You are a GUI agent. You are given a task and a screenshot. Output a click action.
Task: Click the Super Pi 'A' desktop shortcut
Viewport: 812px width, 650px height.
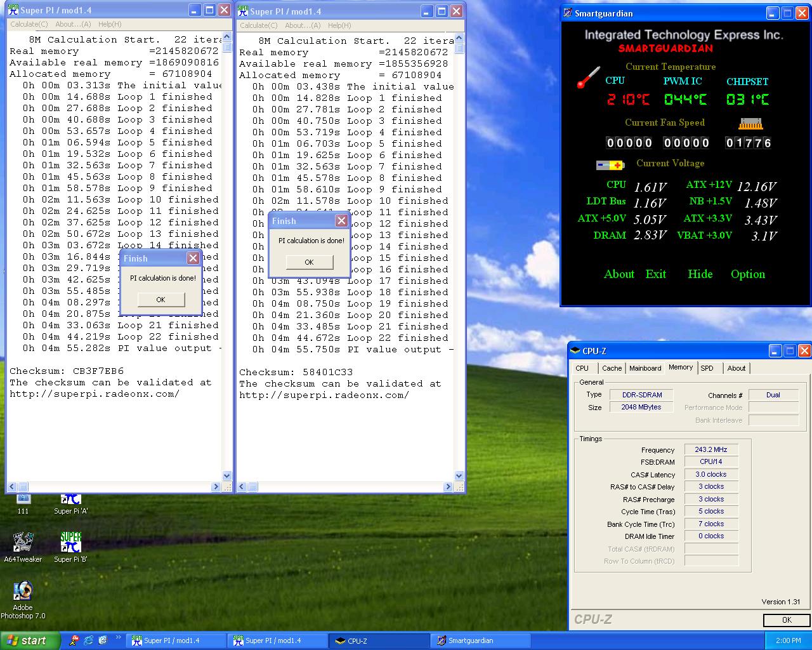[70, 501]
